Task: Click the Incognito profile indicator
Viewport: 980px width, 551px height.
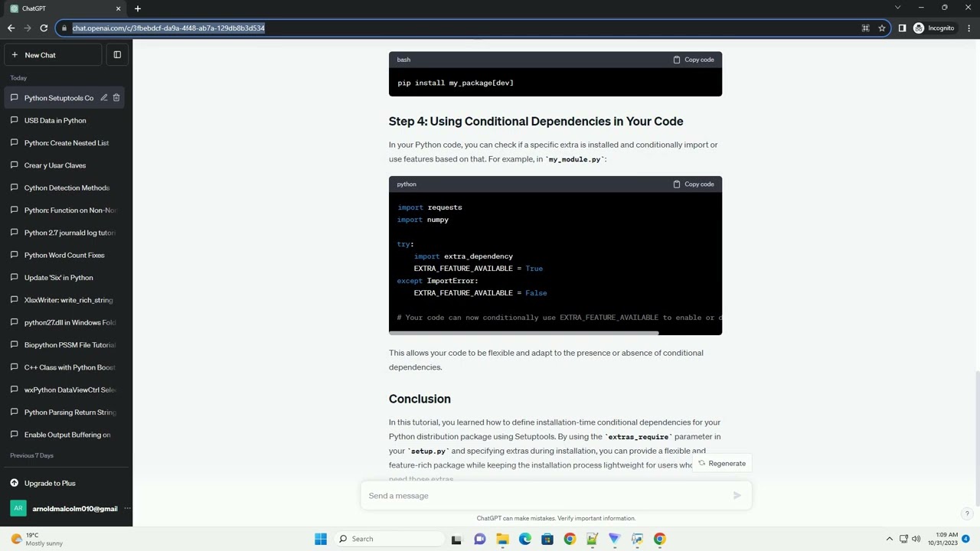Action: pyautogui.click(x=934, y=28)
